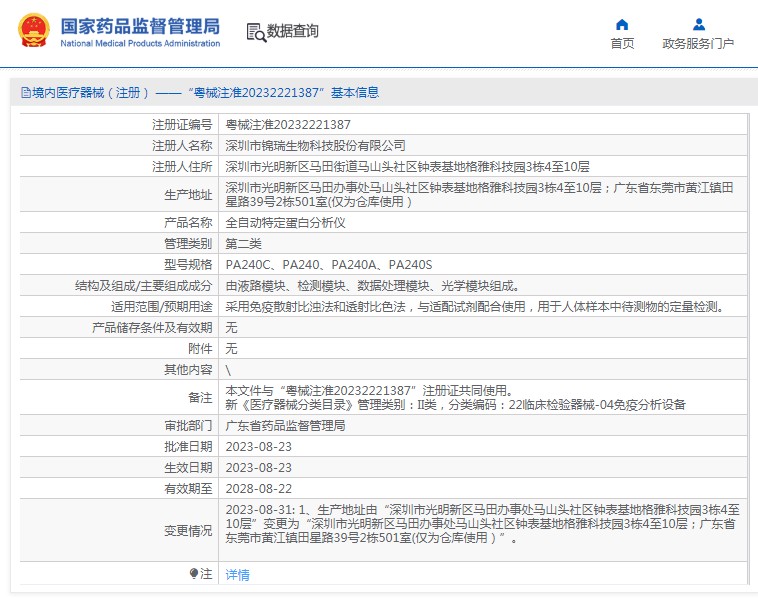Image resolution: width=758 pixels, height=598 pixels.
Task: Click the 结构及组成/主要组成成分 label
Action: coord(144,286)
